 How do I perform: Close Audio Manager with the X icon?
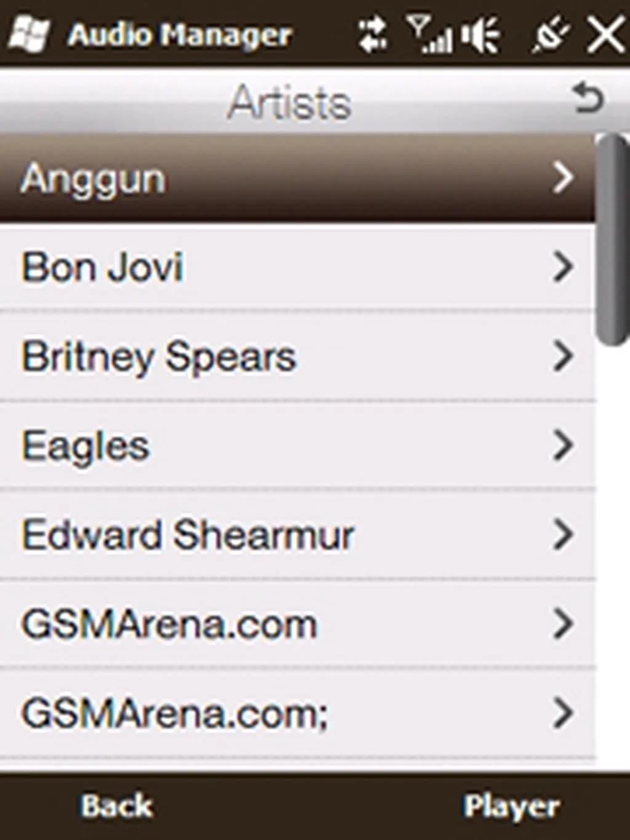[x=605, y=34]
